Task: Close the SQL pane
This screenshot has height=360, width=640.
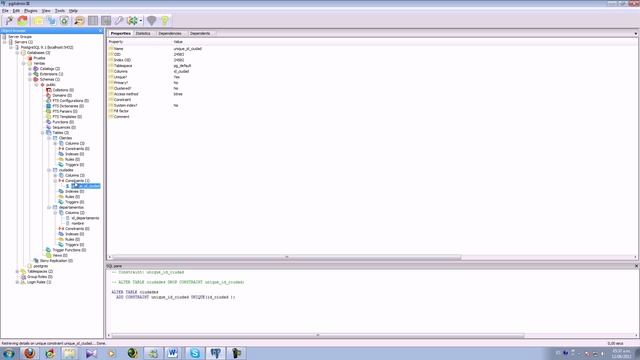Action: pos(636,266)
